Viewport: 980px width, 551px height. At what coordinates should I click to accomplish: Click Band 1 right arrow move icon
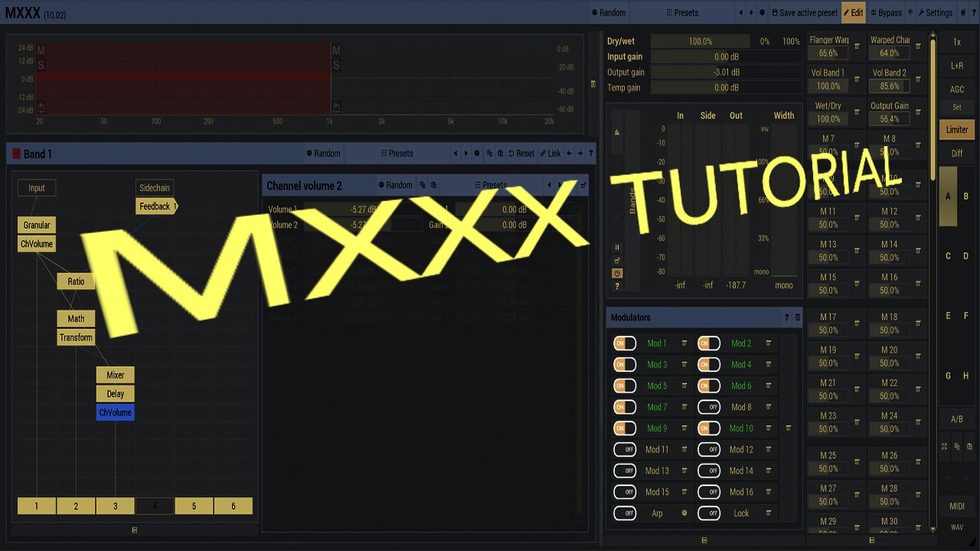pyautogui.click(x=580, y=153)
